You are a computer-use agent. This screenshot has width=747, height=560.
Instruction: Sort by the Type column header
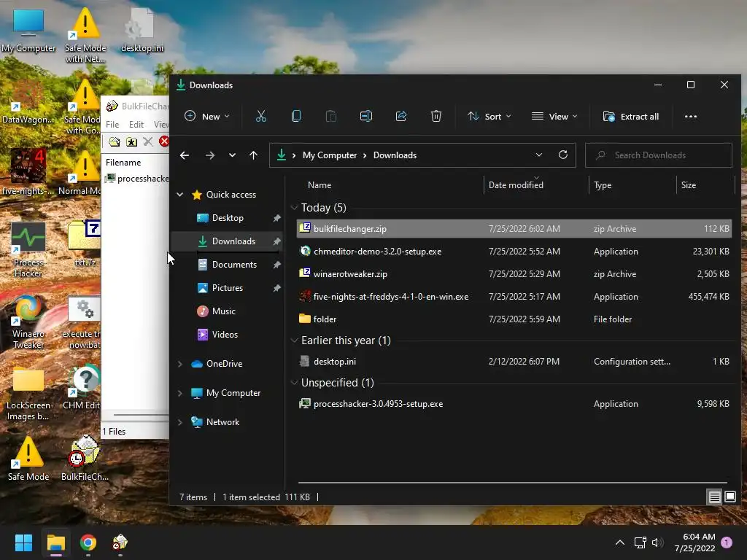(x=632, y=184)
